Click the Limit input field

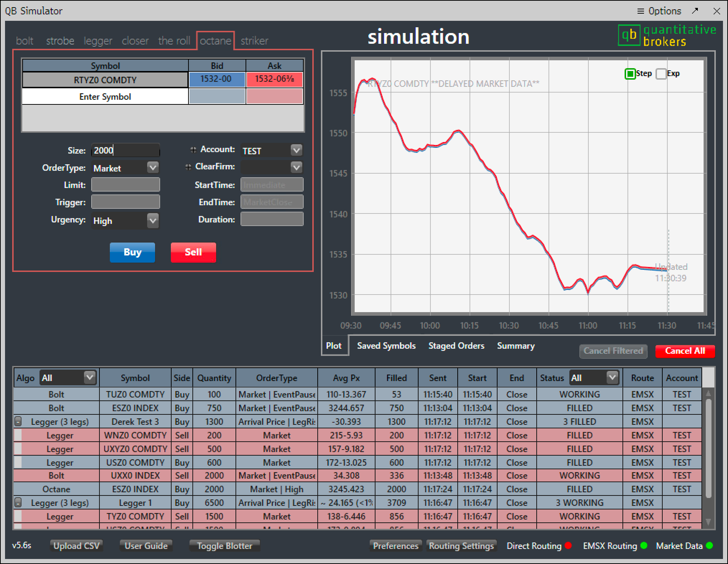point(125,185)
